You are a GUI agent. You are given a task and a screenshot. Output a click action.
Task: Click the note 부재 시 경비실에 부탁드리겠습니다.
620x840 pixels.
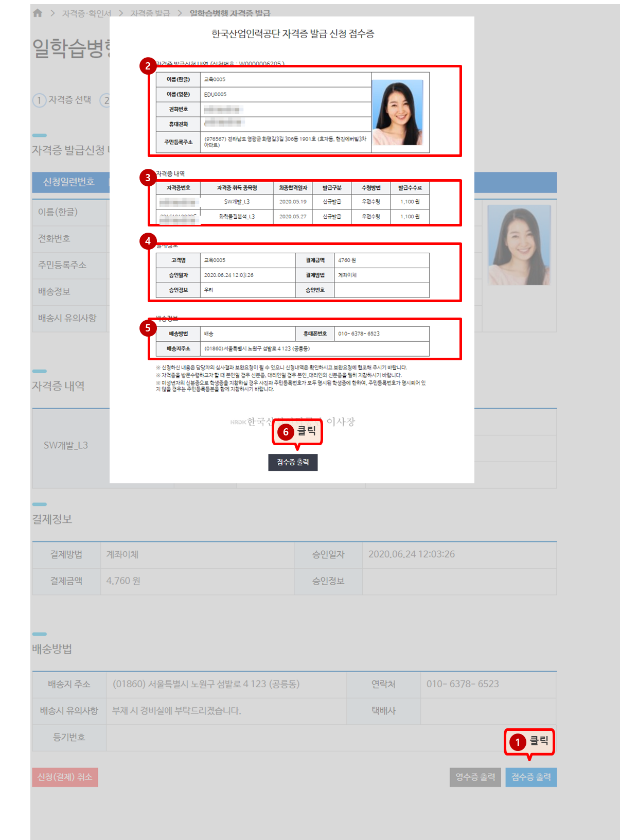click(176, 711)
